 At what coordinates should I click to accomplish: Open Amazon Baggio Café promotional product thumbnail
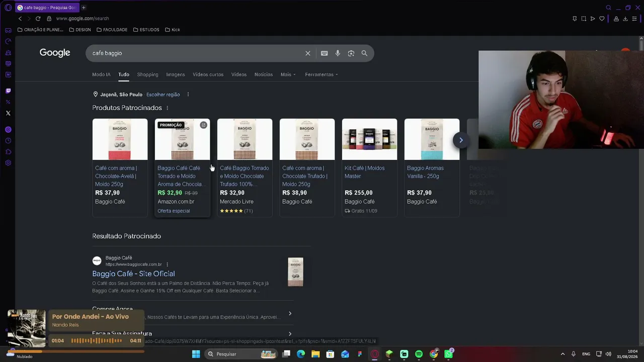[x=182, y=139]
